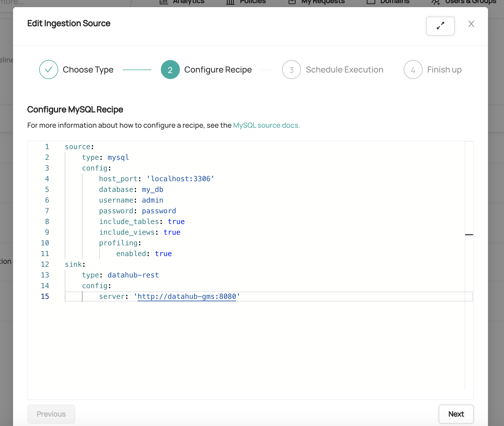Select the Configure Recipe step label

click(x=218, y=70)
